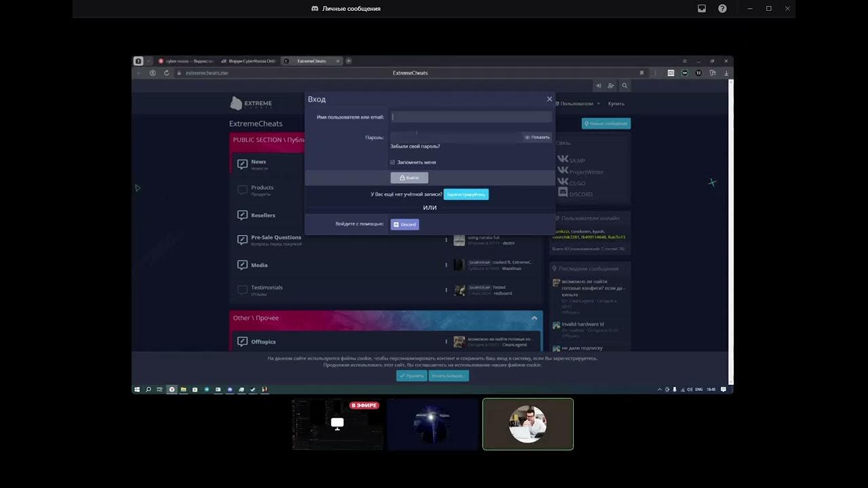Open the browser three-dot page menu
The height and width of the screenshot is (488, 868).
655,73
